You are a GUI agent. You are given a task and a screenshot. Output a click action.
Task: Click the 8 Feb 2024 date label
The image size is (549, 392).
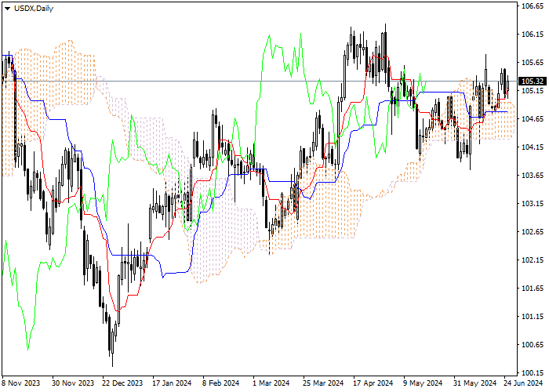click(x=221, y=383)
